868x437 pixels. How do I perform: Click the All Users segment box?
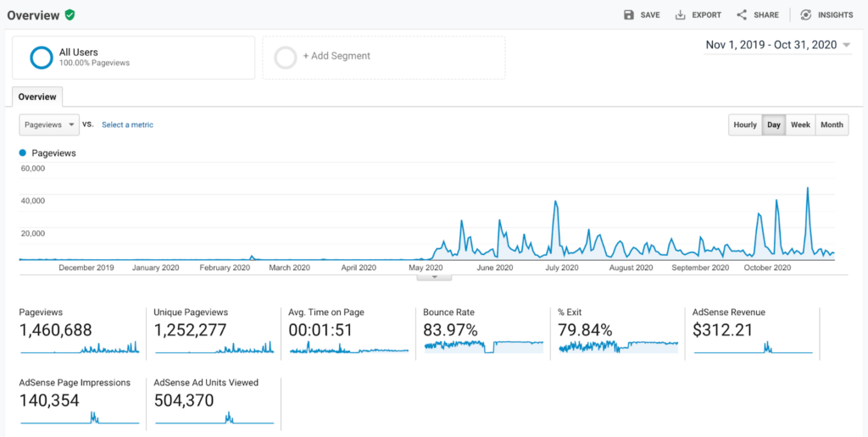click(x=133, y=58)
